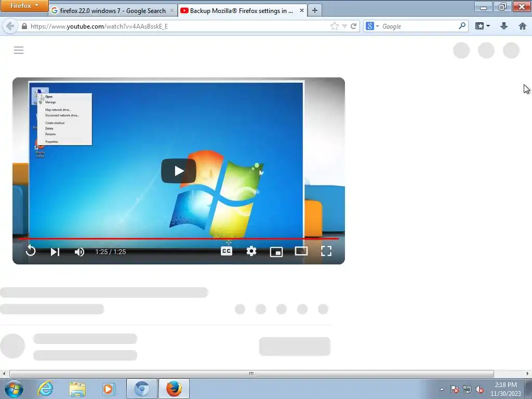
Task: Replay the video using the replay icon
Action: click(x=31, y=251)
